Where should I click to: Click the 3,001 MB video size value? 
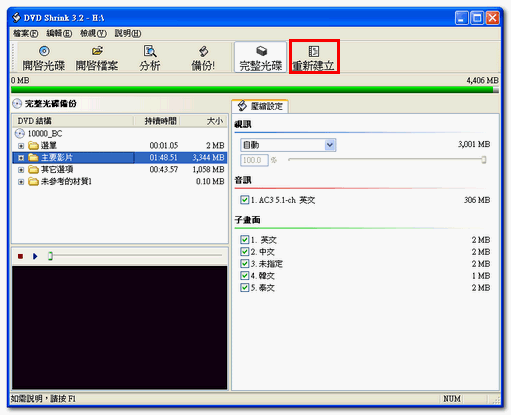point(474,144)
